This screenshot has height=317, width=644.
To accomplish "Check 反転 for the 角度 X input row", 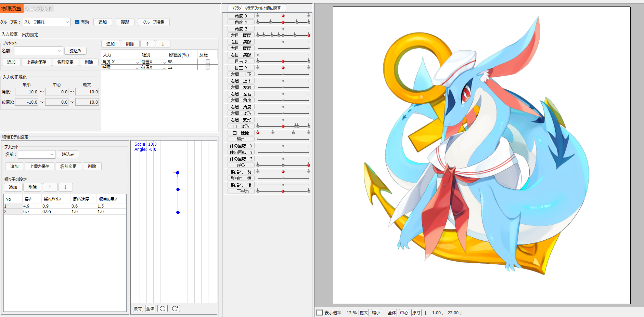I will [208, 62].
